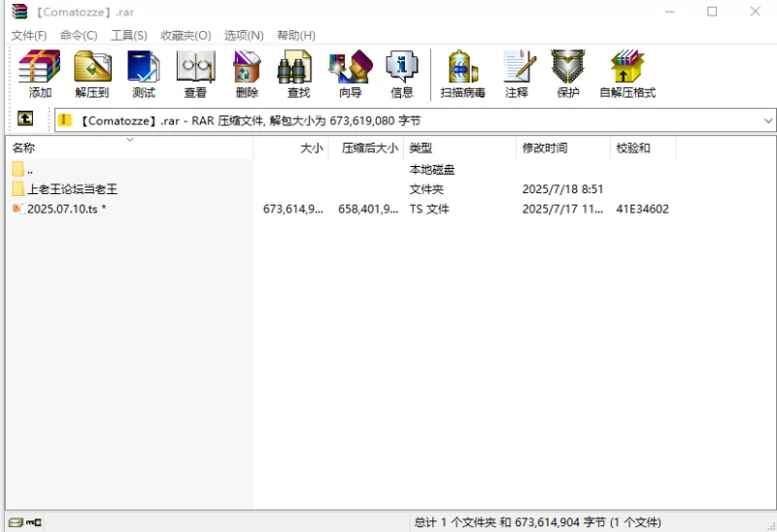Viewport: 777px width, 532px height.
Task: Sort by the 大小 column header
Action: 290,148
